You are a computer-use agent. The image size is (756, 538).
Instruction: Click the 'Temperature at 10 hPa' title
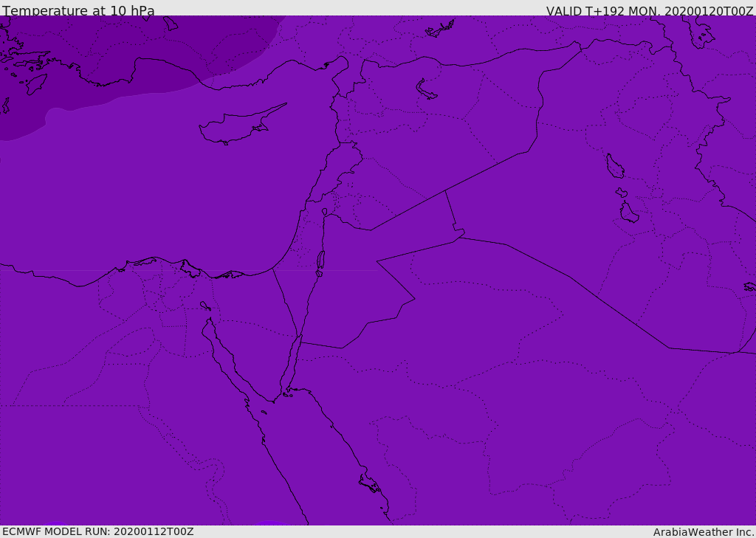[78, 10]
